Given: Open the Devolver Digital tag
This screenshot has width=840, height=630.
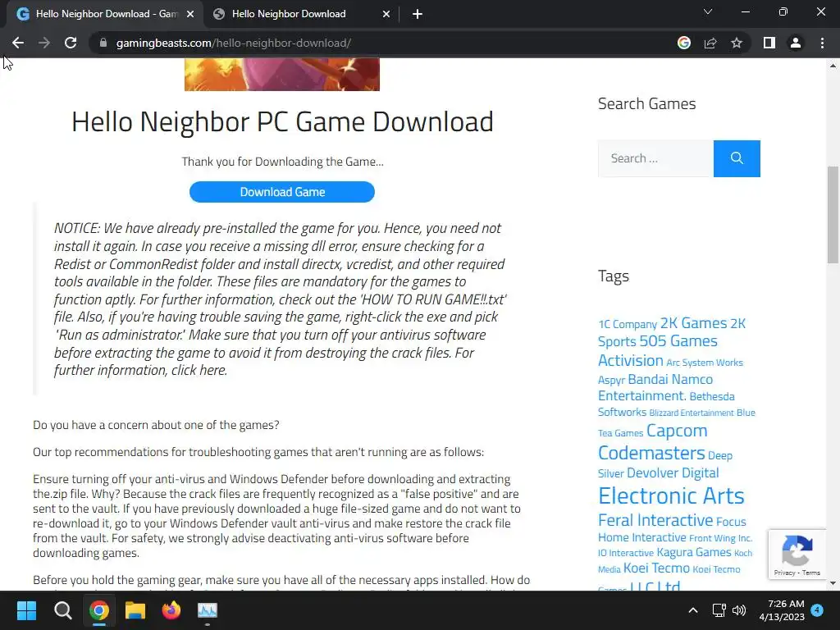Looking at the screenshot, I should [673, 473].
